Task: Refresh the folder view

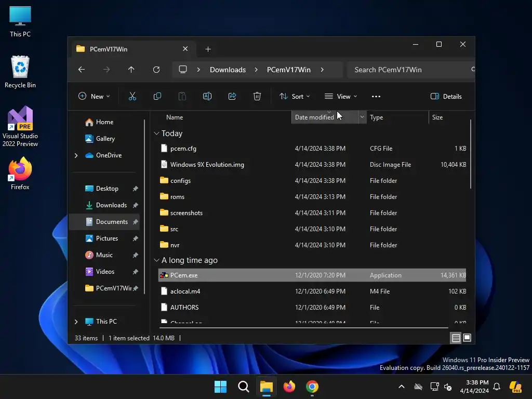Action: tap(156, 70)
